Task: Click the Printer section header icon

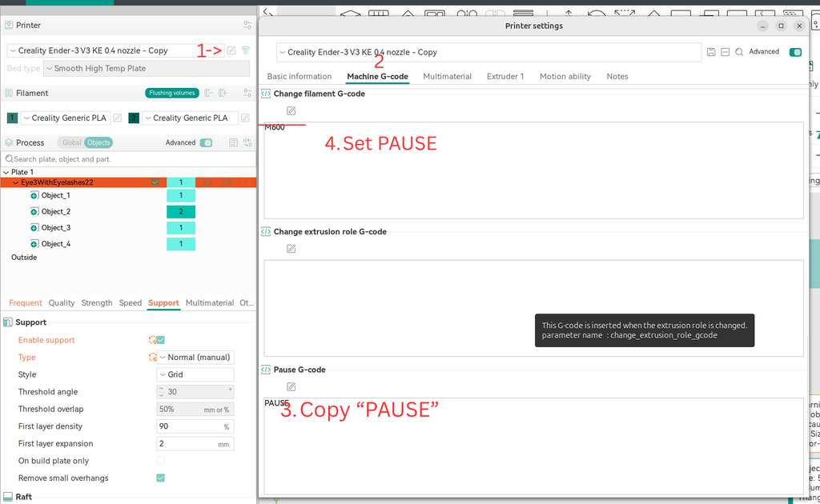Action: tap(9, 25)
